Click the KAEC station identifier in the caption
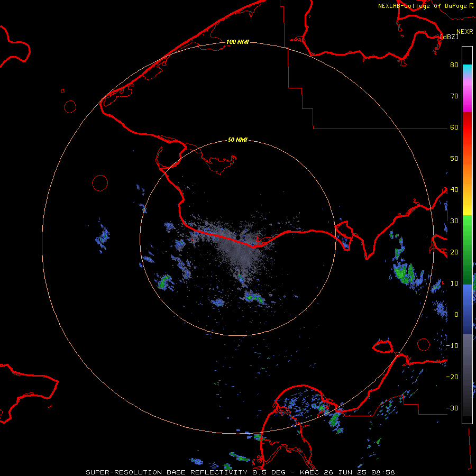476x476 pixels. [x=310, y=472]
